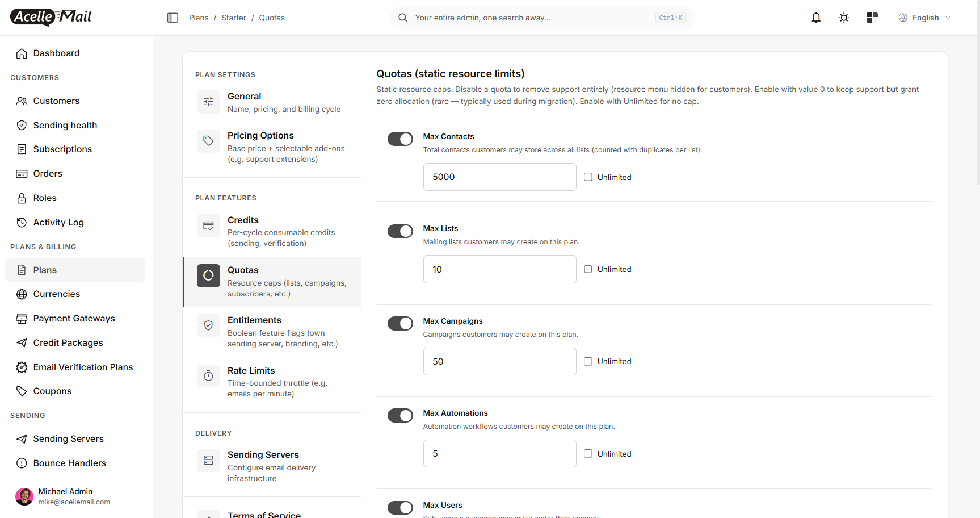Check Unlimited for Max Automations
Image resolution: width=980 pixels, height=518 pixels.
588,454
